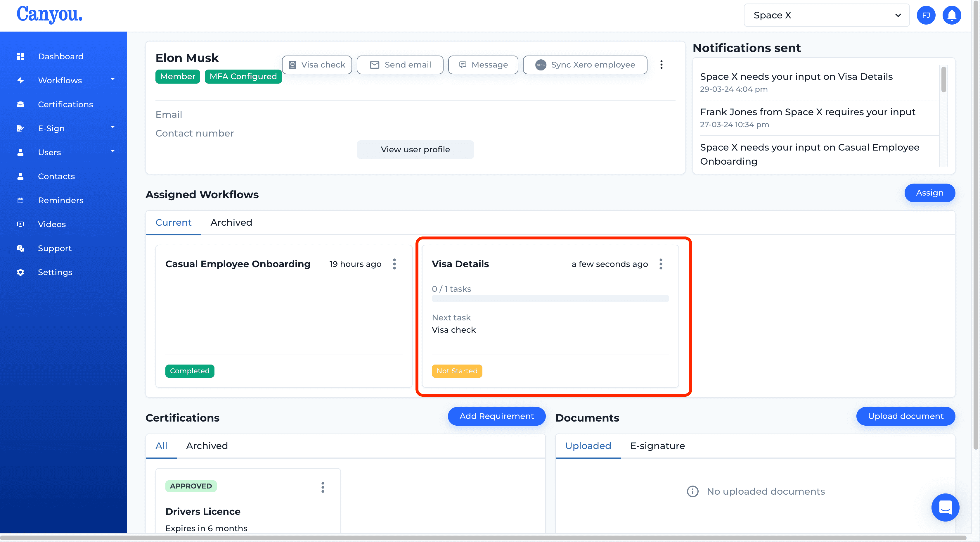The width and height of the screenshot is (980, 542).
Task: Click the Certifications sidebar icon
Action: pyautogui.click(x=20, y=104)
